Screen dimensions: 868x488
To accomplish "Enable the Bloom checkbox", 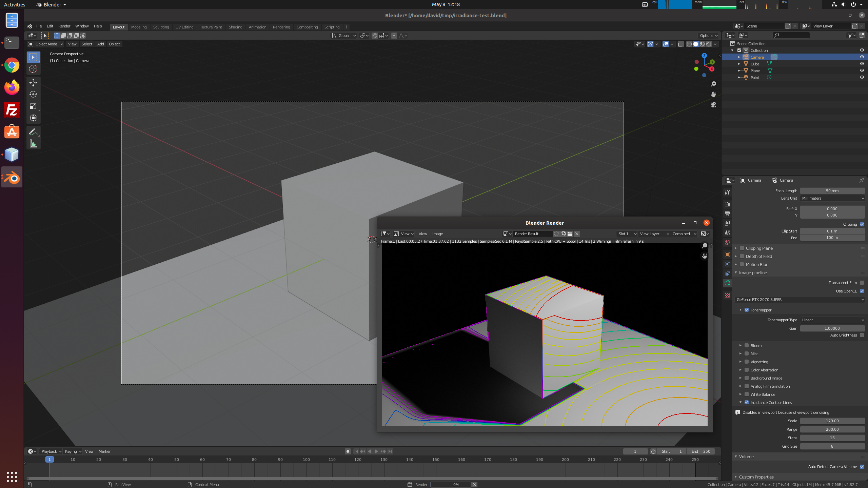I will click(747, 345).
